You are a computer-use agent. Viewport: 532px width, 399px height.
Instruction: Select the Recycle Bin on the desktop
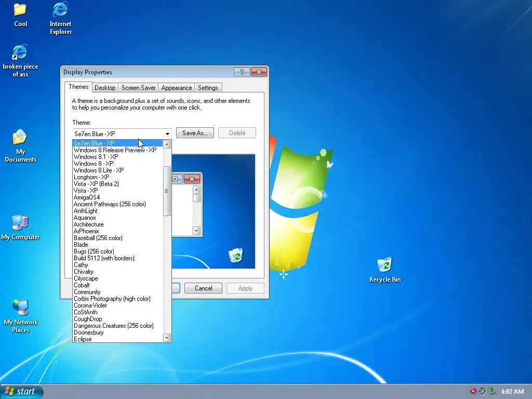(385, 270)
